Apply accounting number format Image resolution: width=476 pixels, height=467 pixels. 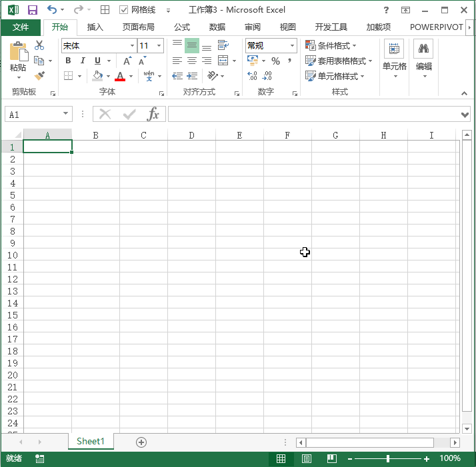pyautogui.click(x=253, y=61)
